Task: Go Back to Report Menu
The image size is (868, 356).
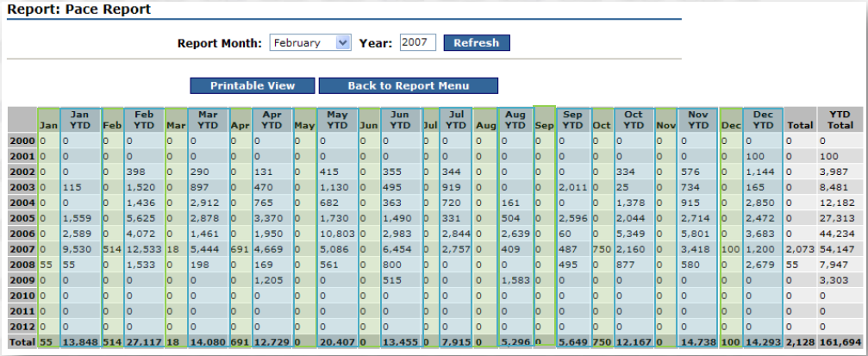Action: [409, 86]
